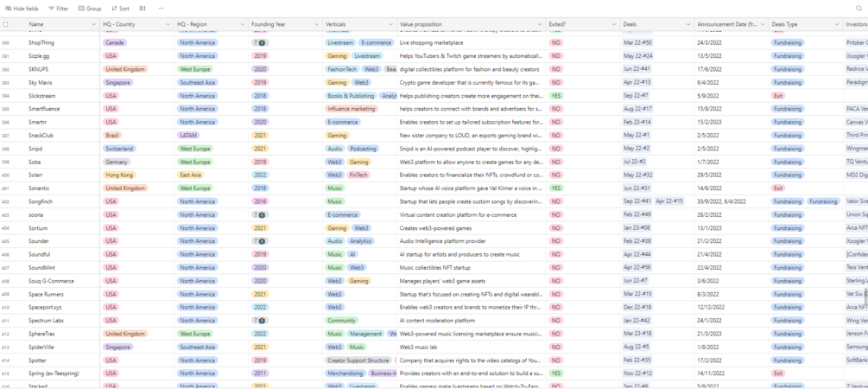Click the Books & Publishing vertical tag
This screenshot has height=389, width=868.
pos(351,96)
